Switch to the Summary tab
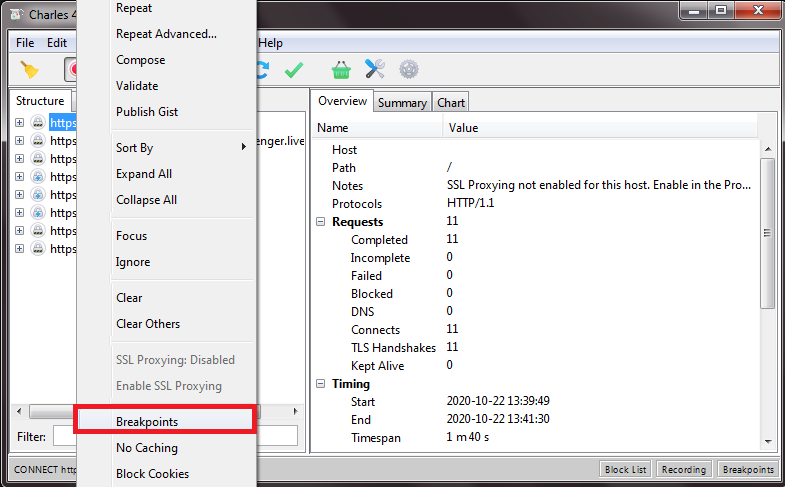 [402, 102]
